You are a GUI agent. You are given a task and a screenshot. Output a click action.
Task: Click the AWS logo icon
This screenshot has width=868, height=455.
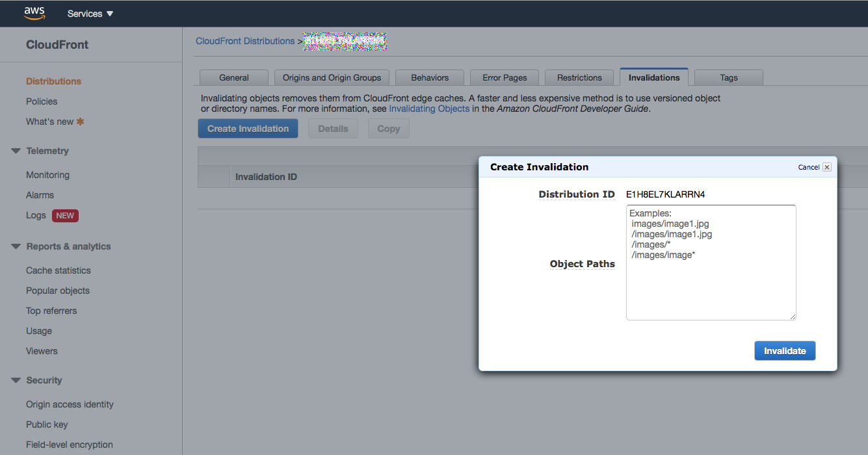(x=34, y=12)
